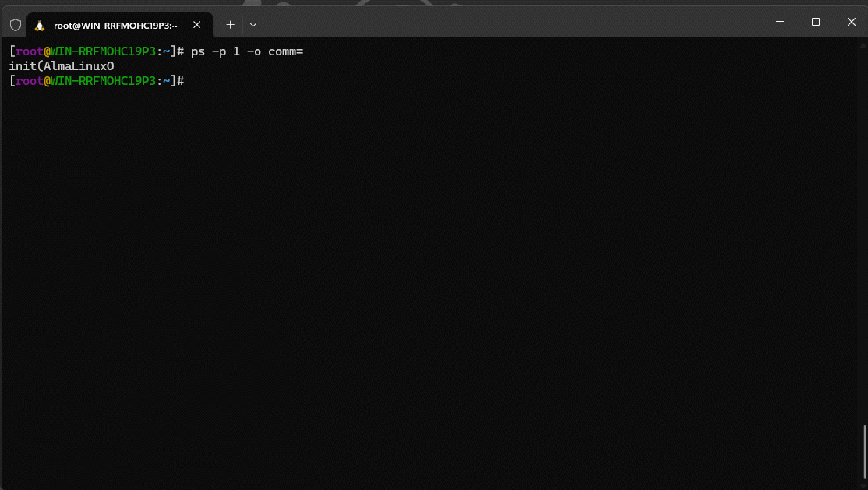Click the Linux penguin icon on the tab
This screenshot has width=868, height=490.
coord(40,24)
